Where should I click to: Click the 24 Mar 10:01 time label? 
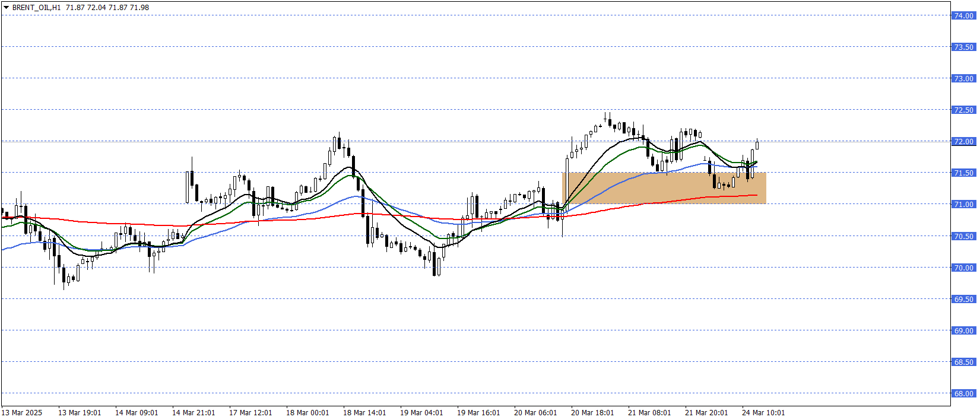pyautogui.click(x=763, y=413)
